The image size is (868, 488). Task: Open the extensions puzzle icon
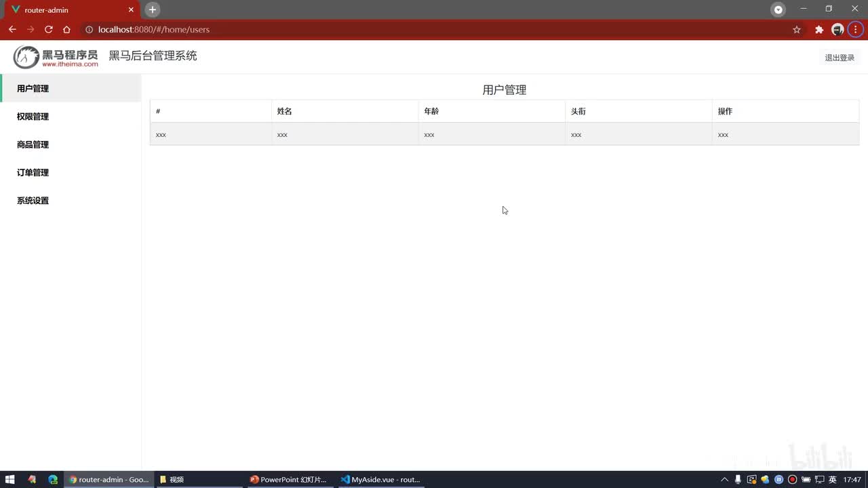click(x=819, y=29)
